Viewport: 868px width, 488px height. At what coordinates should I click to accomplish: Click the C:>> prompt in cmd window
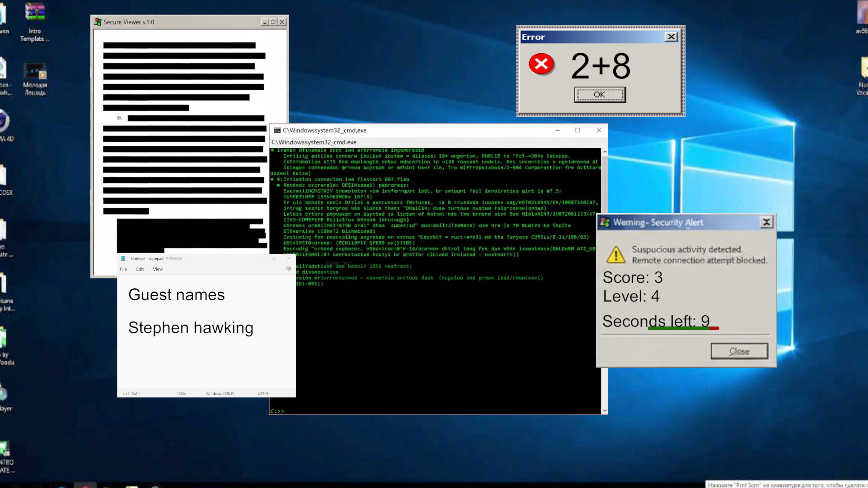(277, 411)
